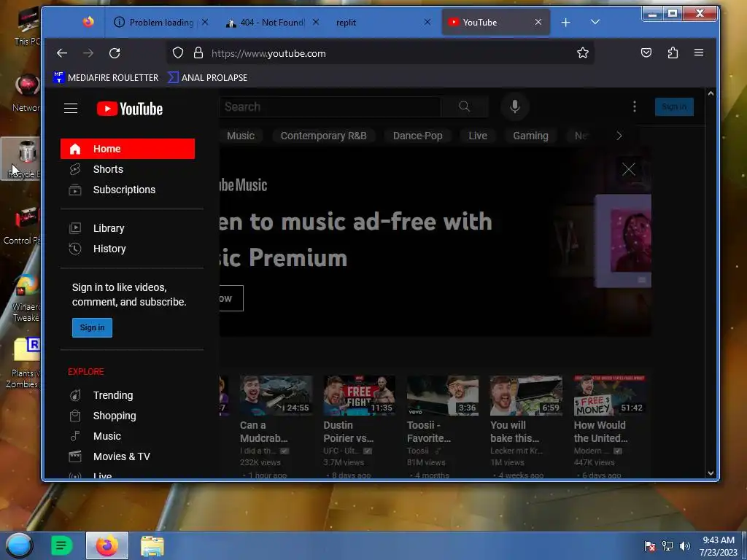Open the green notes app on taskbar
This screenshot has width=747, height=560.
[x=61, y=545]
